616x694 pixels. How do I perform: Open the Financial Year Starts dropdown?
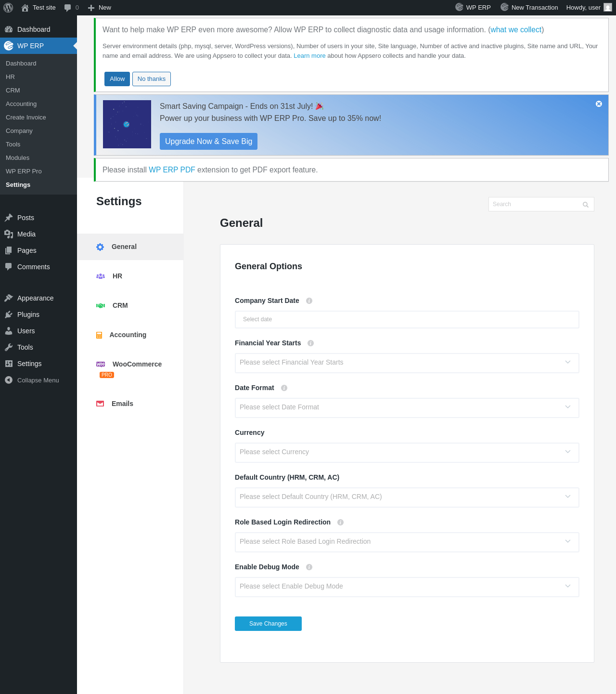[407, 363]
